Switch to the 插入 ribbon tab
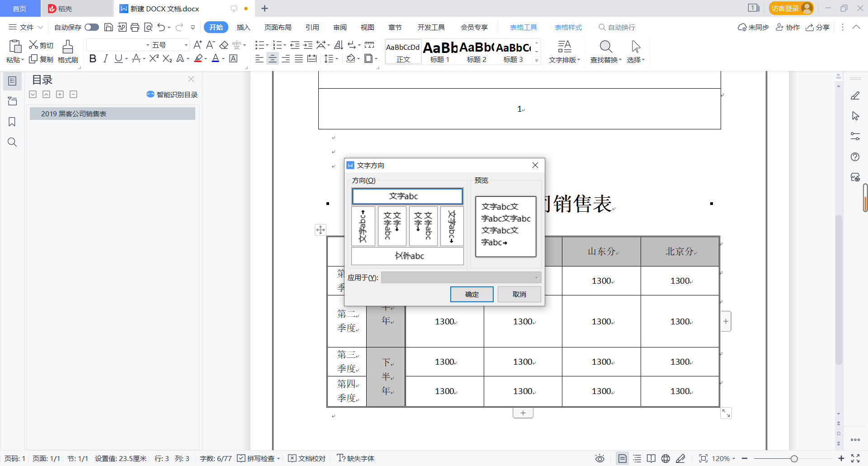The width and height of the screenshot is (868, 466). click(x=244, y=27)
